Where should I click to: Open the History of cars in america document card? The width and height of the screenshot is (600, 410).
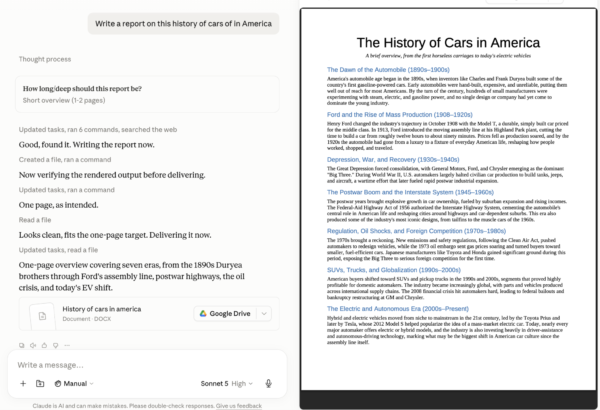[x=149, y=314]
